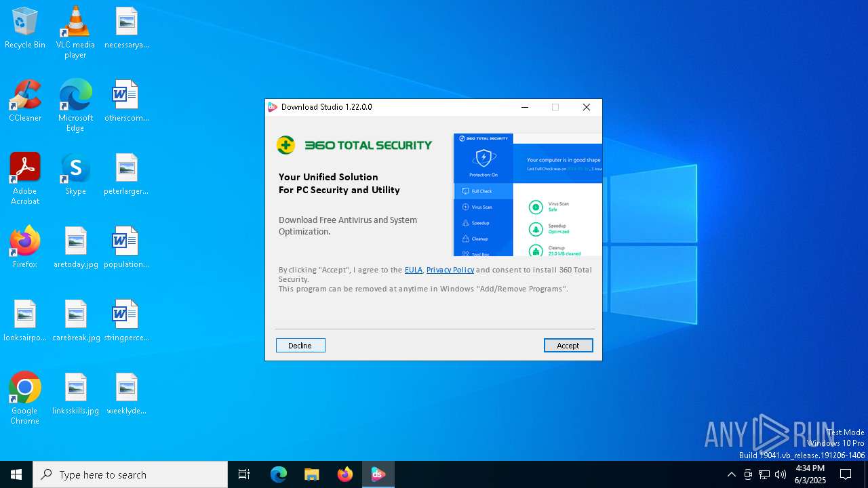868x488 pixels.
Task: Launch Edge from the taskbar
Action: pyautogui.click(x=279, y=474)
